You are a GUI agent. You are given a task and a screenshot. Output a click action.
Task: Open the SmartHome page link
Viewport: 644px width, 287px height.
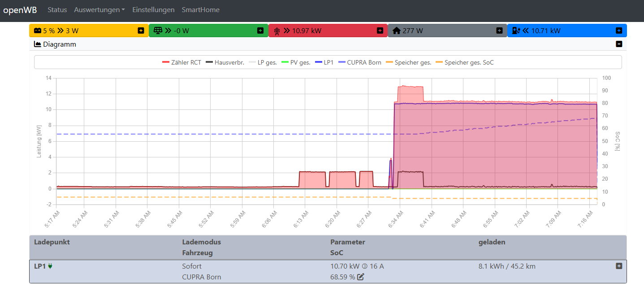[200, 10]
